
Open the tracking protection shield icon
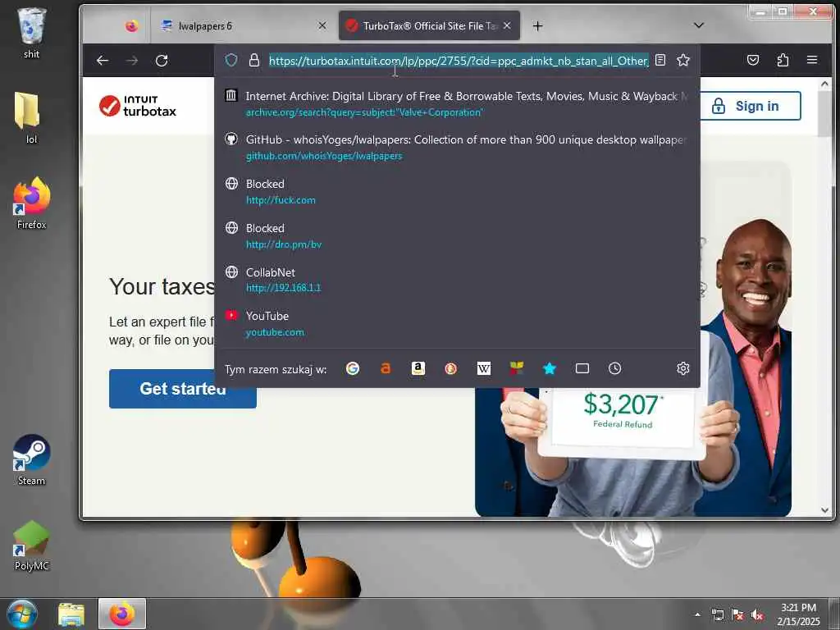tap(231, 60)
